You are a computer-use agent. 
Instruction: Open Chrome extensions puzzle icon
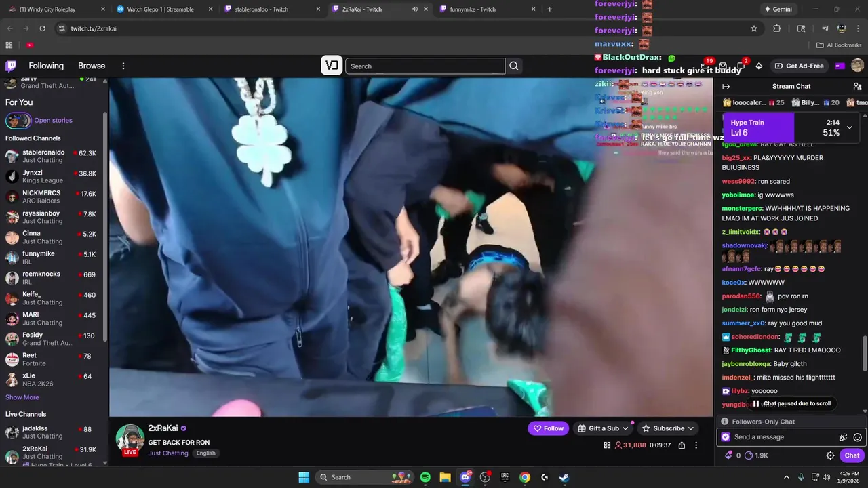777,28
